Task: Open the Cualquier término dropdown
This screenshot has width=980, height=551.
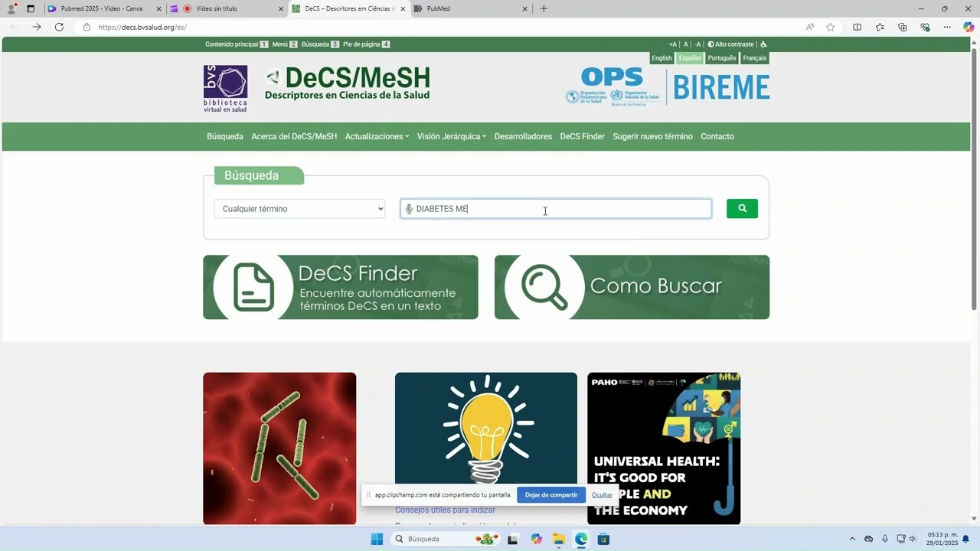Action: tap(299, 209)
